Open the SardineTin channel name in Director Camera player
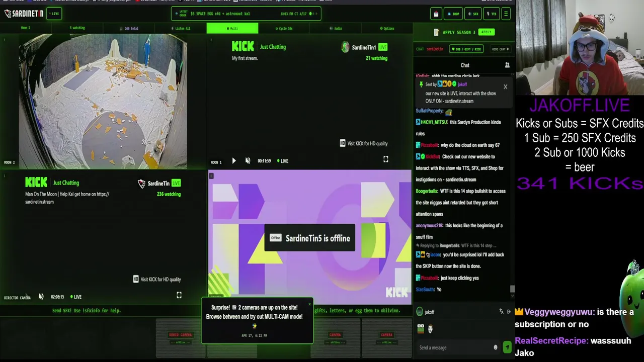This screenshot has height=362, width=644. [x=158, y=184]
